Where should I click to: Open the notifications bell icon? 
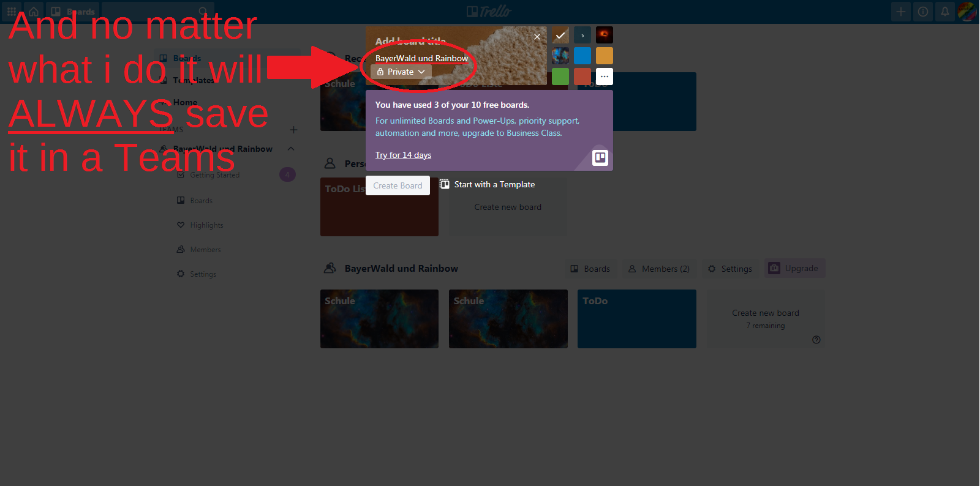click(x=944, y=11)
